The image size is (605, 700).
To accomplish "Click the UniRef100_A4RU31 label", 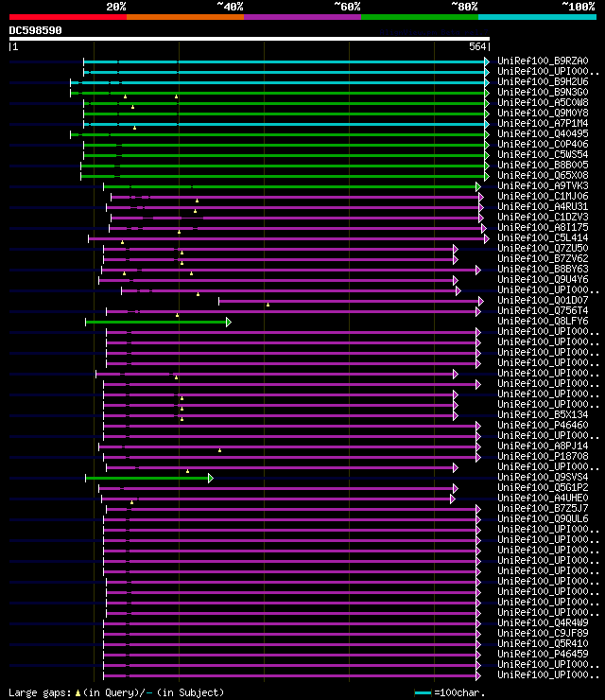I will (x=543, y=207).
